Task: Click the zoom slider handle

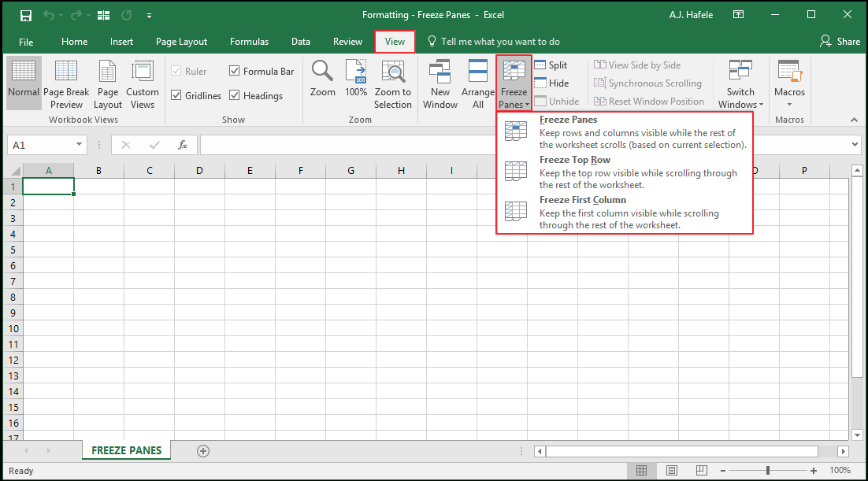Action: (x=768, y=471)
